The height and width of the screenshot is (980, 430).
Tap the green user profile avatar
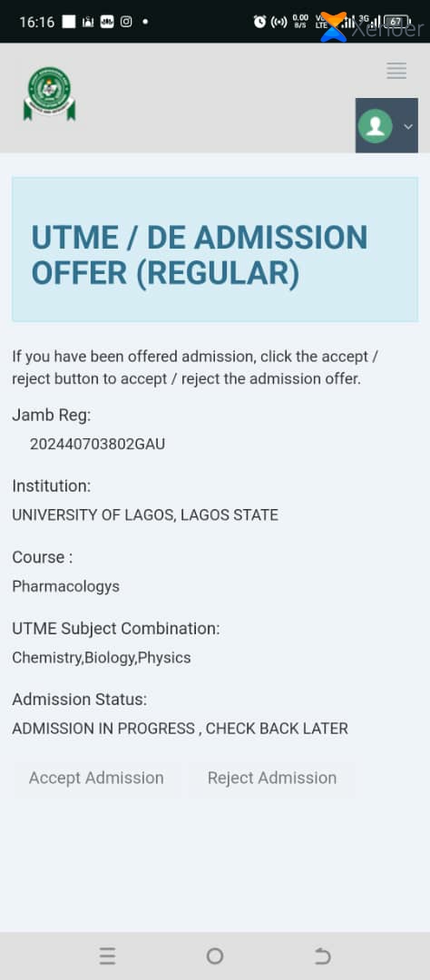(x=375, y=126)
